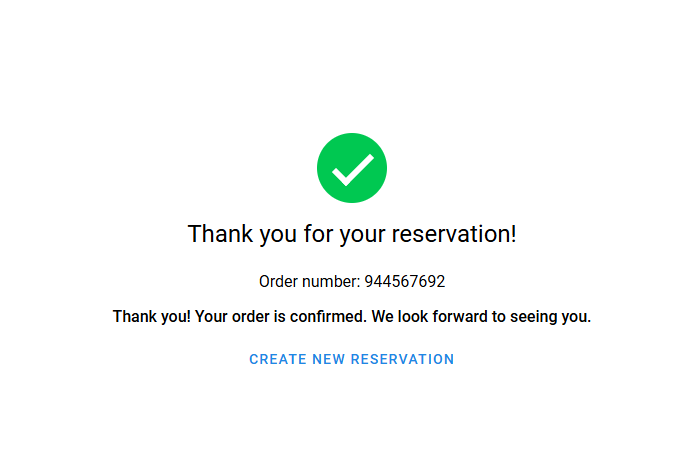Click 'Thank you!' at start of bold text
This screenshot has height=476, width=699.
(152, 317)
